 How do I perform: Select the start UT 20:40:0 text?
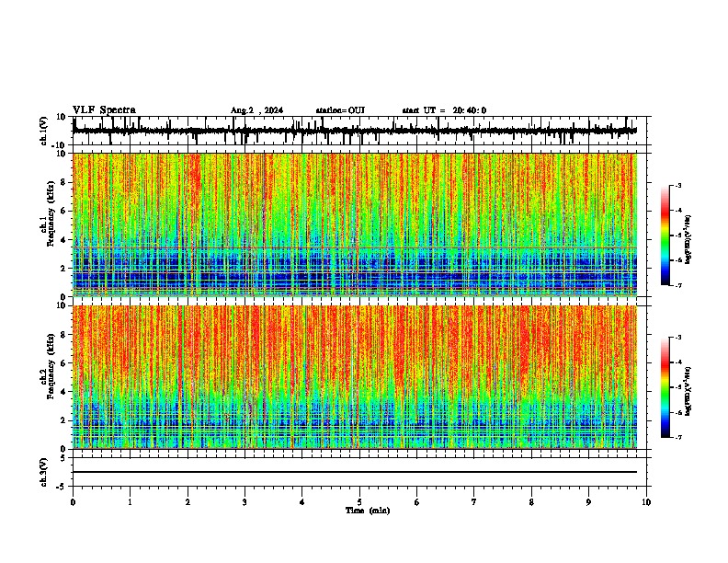444,110
